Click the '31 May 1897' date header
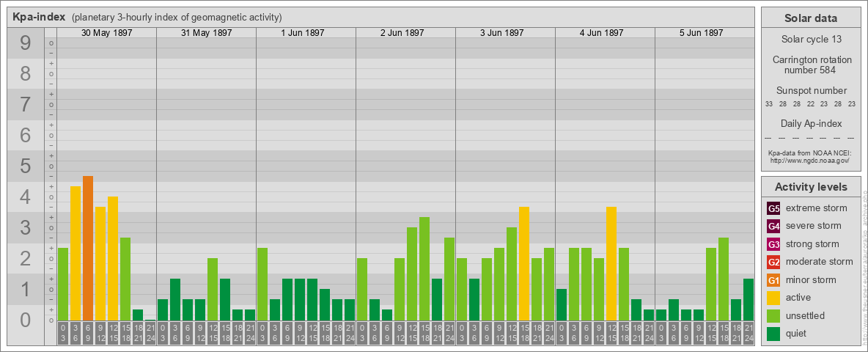The width and height of the screenshot is (868, 352). pyautogui.click(x=207, y=33)
